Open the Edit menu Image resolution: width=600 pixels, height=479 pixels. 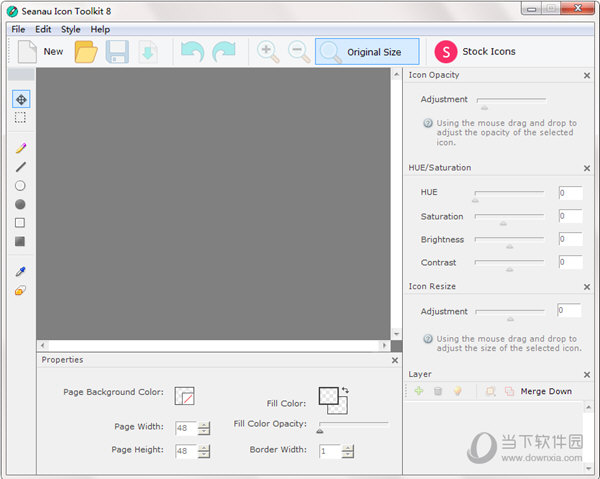click(43, 29)
